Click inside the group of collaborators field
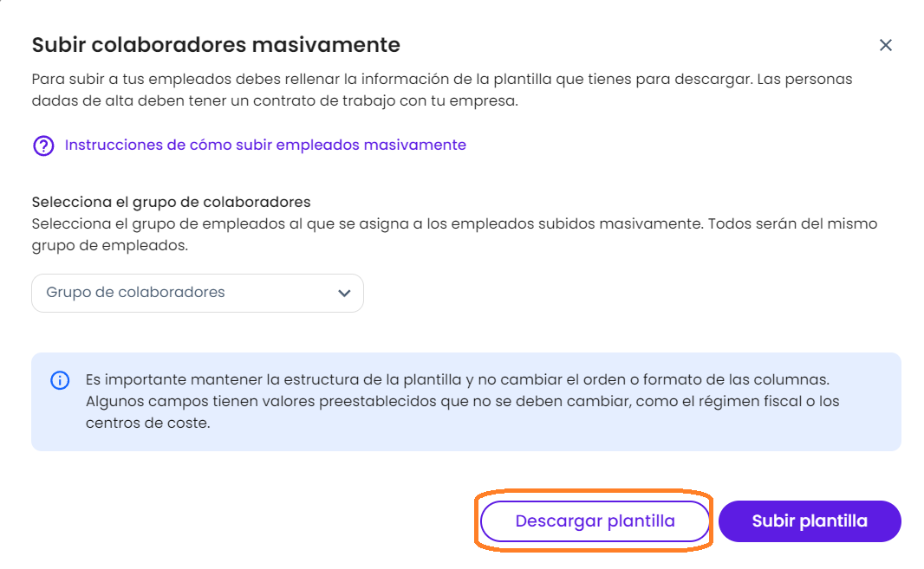Viewport: 924px width, 569px height. tap(173, 293)
